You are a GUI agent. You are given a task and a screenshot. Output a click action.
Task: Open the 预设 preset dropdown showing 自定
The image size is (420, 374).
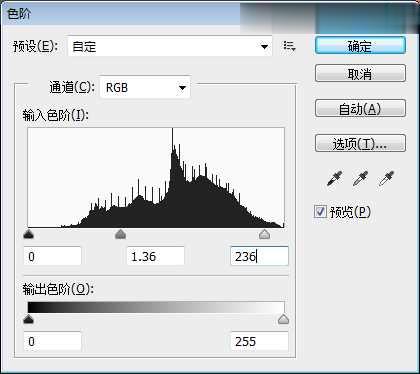(170, 46)
